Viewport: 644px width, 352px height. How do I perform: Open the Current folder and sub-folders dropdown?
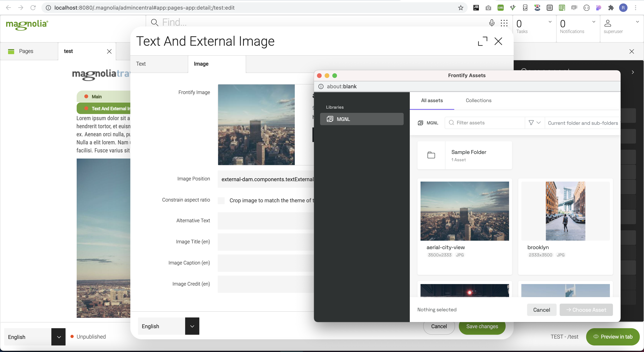(582, 123)
